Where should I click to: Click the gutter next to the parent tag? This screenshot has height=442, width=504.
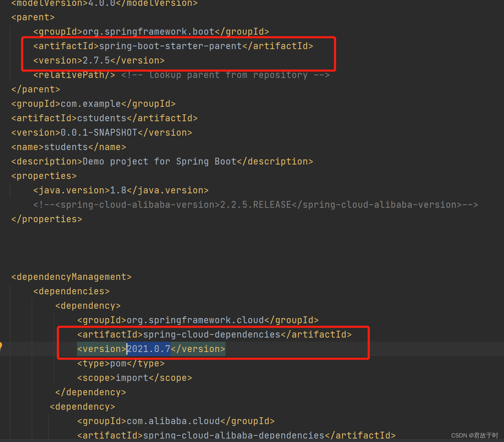pos(5,17)
